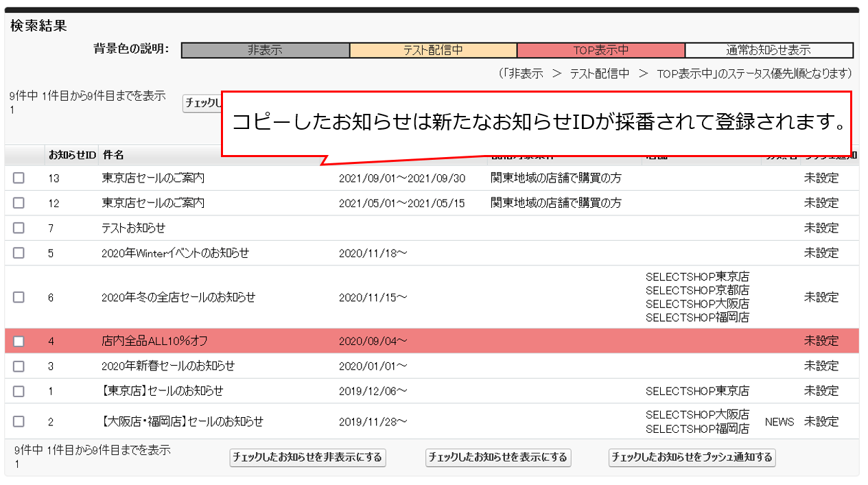Select the checkbox for 店内全品ALL10%オフ
Image resolution: width=868 pixels, height=485 pixels.
[19, 341]
